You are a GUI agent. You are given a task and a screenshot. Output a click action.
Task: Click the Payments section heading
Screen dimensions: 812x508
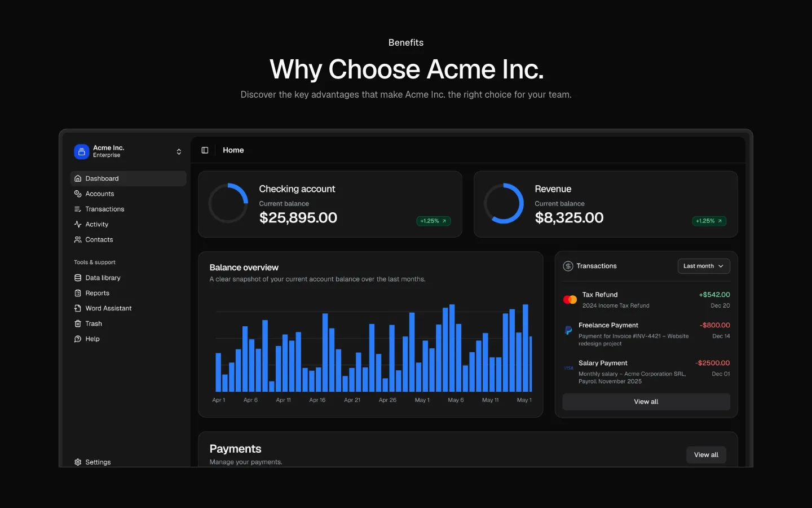click(236, 449)
